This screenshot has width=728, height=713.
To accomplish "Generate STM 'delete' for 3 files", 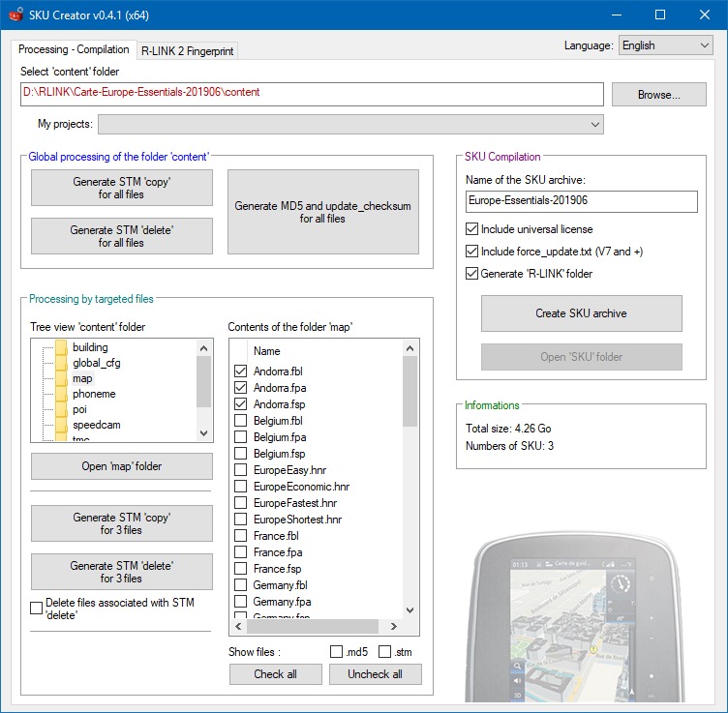I will click(122, 572).
